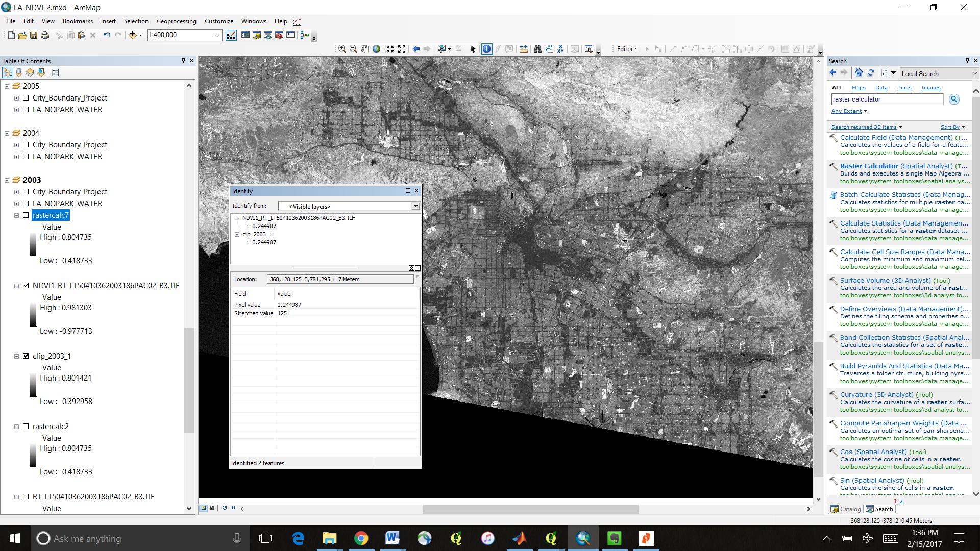Undo the last action
980x551 pixels.
[x=107, y=35]
